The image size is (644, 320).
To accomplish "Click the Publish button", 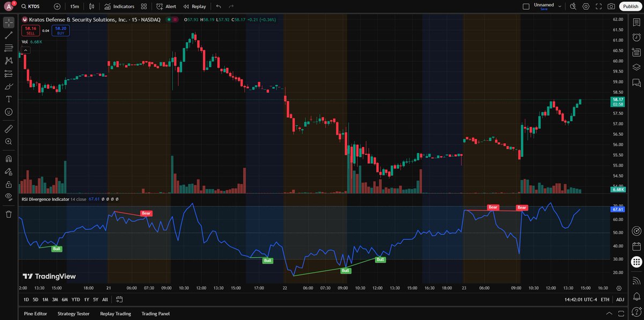I will (631, 6).
